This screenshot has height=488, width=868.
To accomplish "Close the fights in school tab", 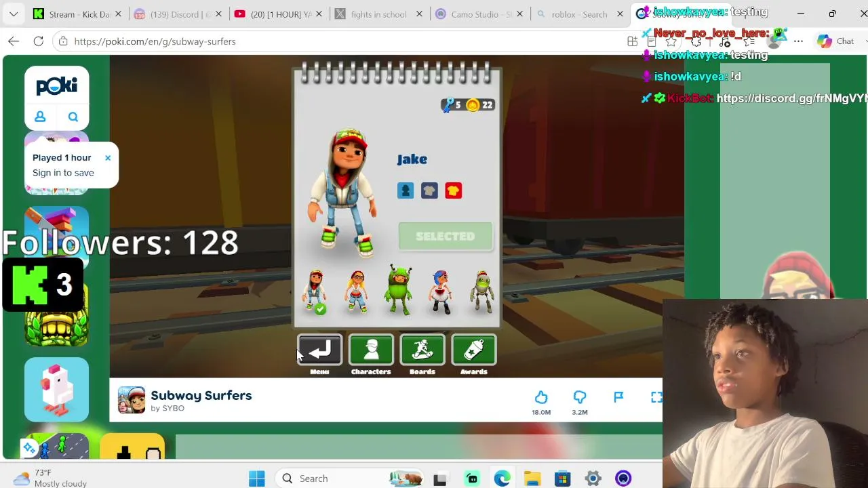I will (419, 14).
